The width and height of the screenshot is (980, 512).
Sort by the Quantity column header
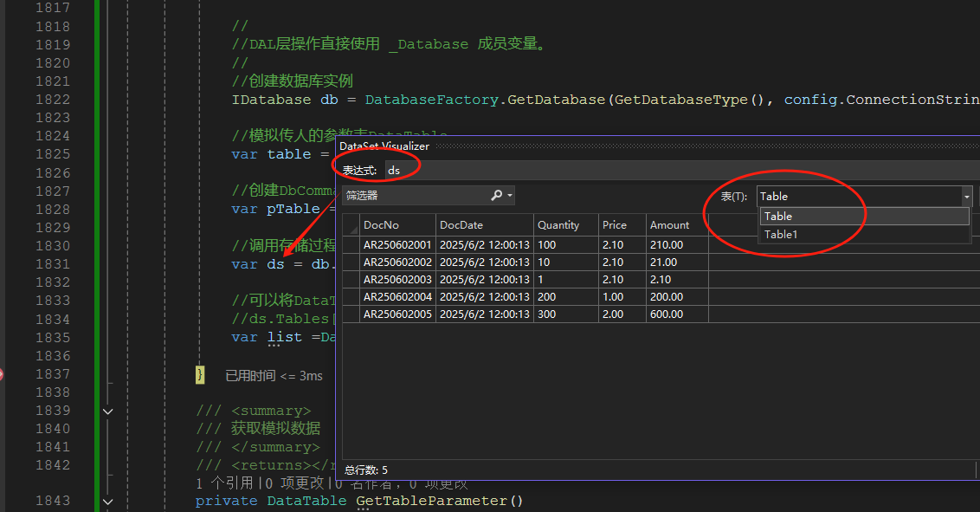point(565,225)
